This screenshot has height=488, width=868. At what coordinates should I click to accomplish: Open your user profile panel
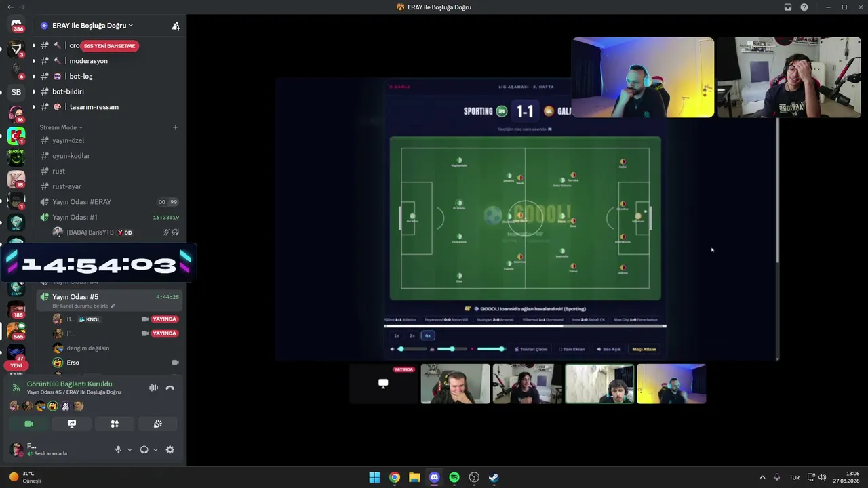pos(58,449)
